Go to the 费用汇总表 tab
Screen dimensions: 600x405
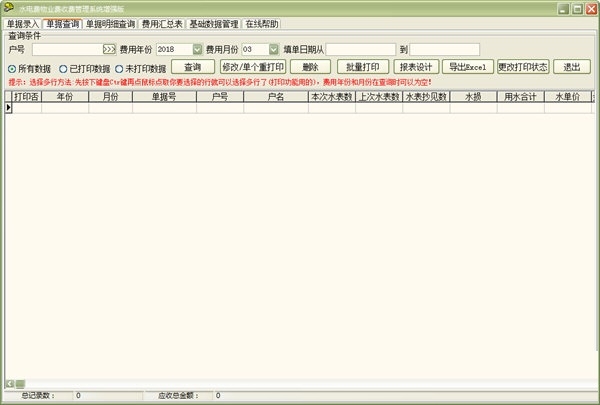pyautogui.click(x=162, y=24)
